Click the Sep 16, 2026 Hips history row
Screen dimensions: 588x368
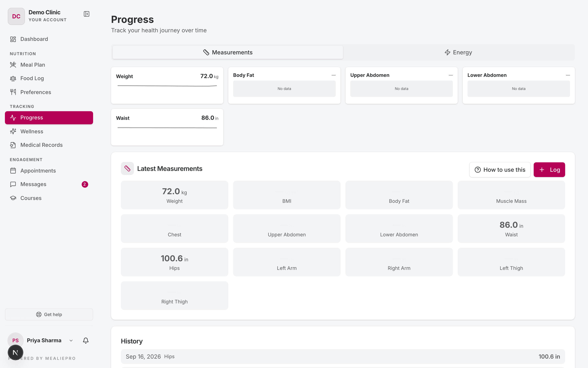343,357
